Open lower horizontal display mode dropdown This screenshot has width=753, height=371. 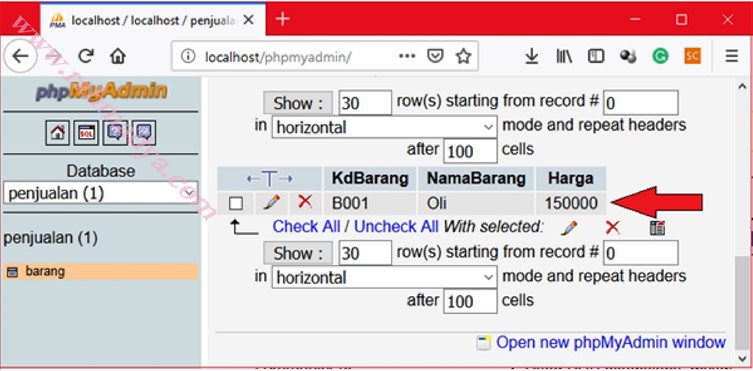pyautogui.click(x=384, y=277)
